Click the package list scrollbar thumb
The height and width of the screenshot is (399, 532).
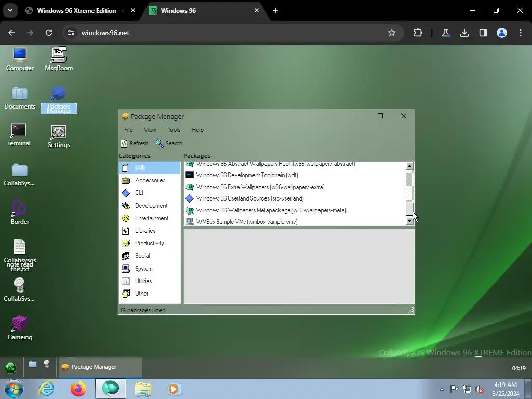click(x=410, y=209)
